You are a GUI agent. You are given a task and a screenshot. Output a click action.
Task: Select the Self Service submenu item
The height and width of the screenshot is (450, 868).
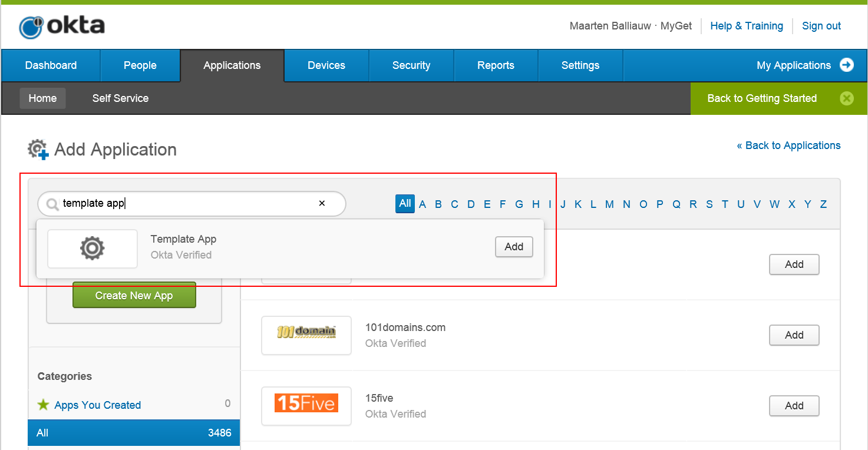(x=120, y=98)
